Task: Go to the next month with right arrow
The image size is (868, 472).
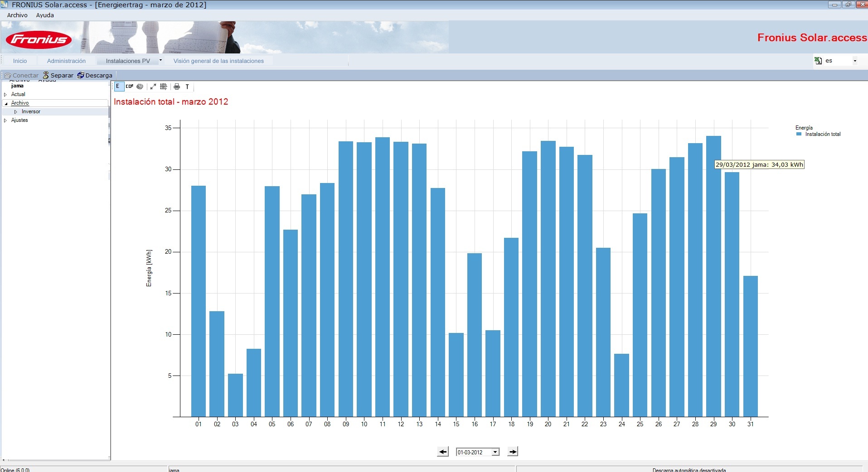Action: point(513,452)
